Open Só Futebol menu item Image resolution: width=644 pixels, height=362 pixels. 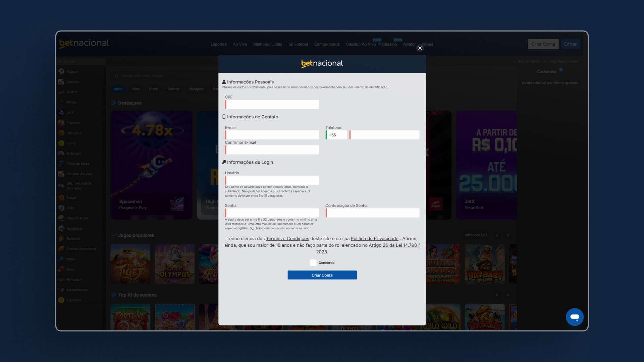click(298, 44)
